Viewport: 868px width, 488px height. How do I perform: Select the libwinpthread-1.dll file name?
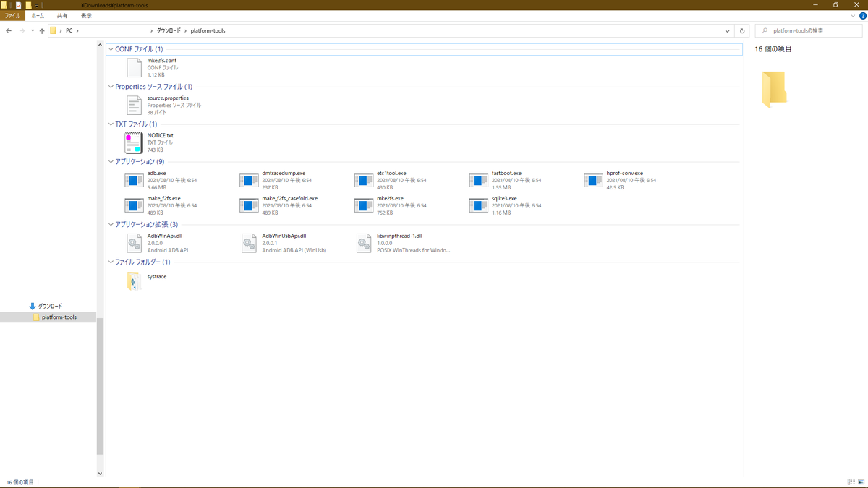pos(399,236)
